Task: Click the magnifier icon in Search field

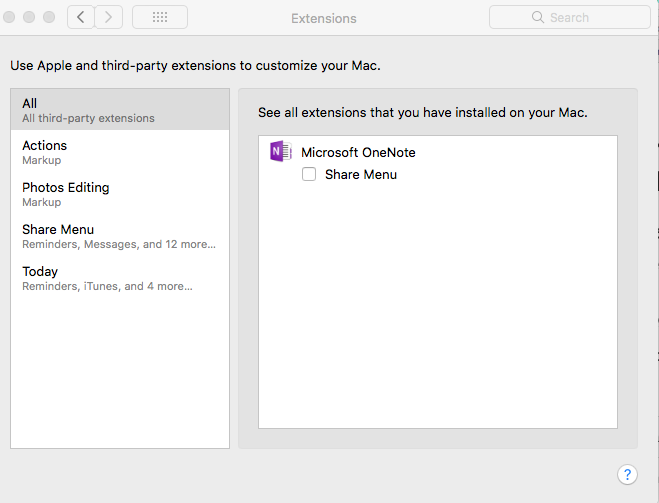Action: [x=538, y=17]
